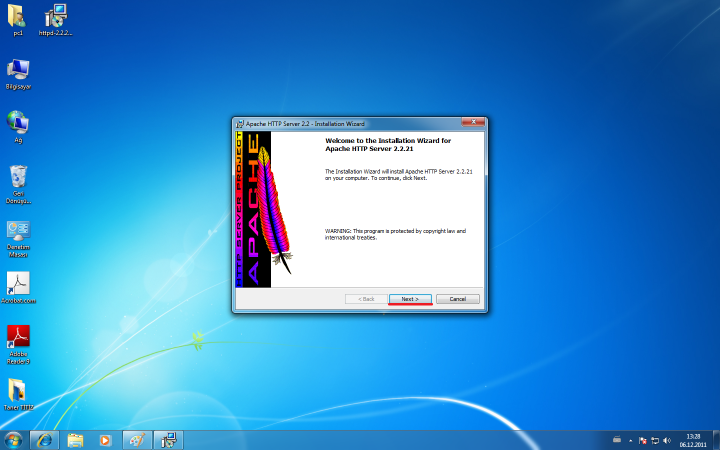The image size is (720, 450).
Task: Open the volume control in the tray
Action: pyautogui.click(x=667, y=440)
